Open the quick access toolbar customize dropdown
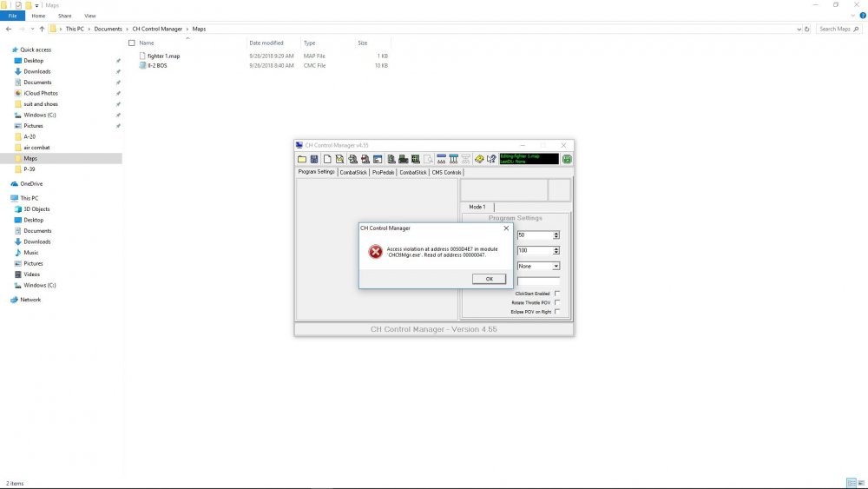868x489 pixels. click(37, 5)
